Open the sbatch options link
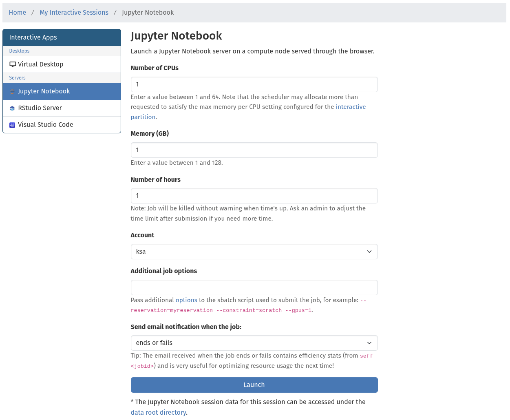Viewport: 510px width, 420px height. click(x=186, y=300)
